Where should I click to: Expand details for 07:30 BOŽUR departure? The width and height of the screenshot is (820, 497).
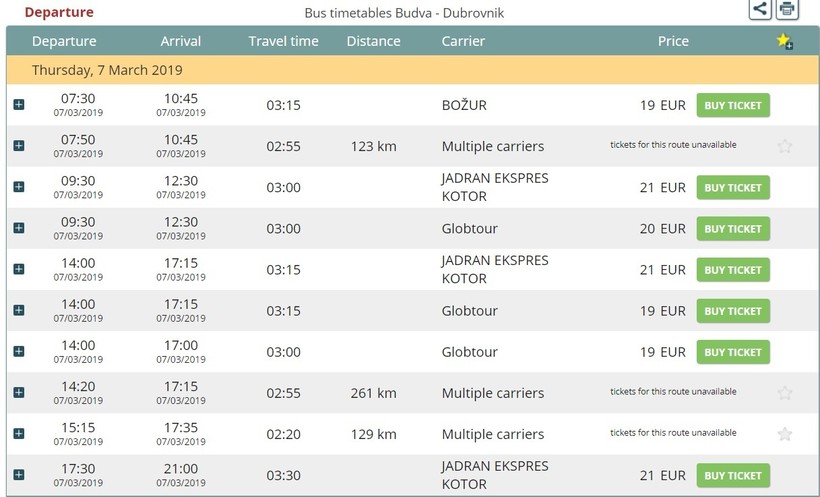(19, 105)
